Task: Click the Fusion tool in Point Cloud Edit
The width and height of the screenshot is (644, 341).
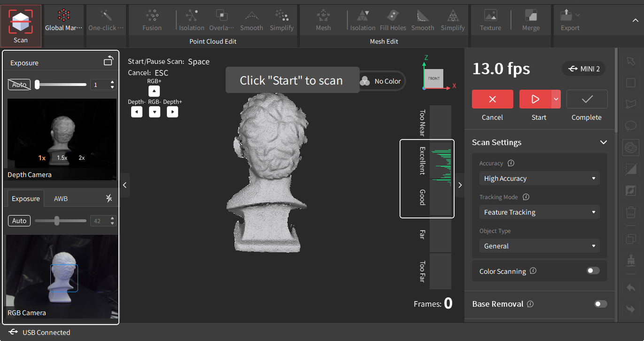Action: pyautogui.click(x=152, y=19)
